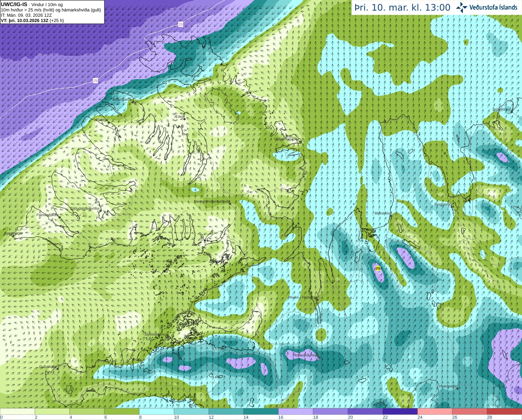522x420 pixels.
Task: Click the 'VT: þri. 10.03.2026 13Z' valid time line
Action: (32, 20)
